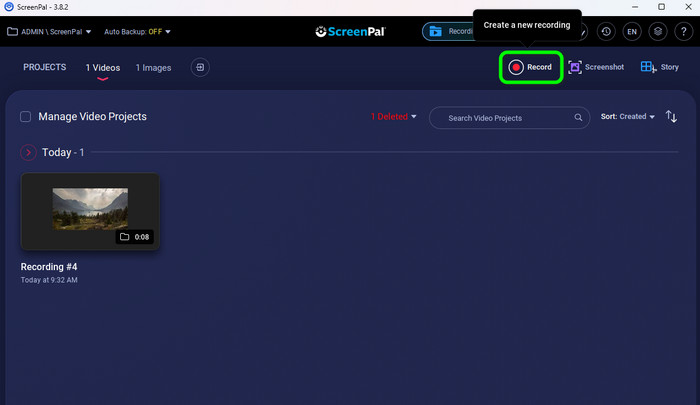Open the Sort: Created dropdown
Screen dimensions: 700x405
pos(627,117)
